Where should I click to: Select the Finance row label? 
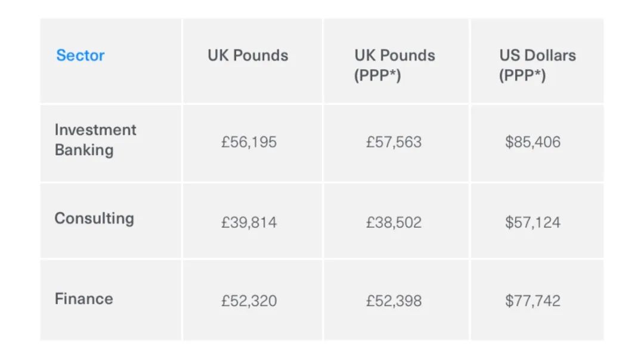83,299
